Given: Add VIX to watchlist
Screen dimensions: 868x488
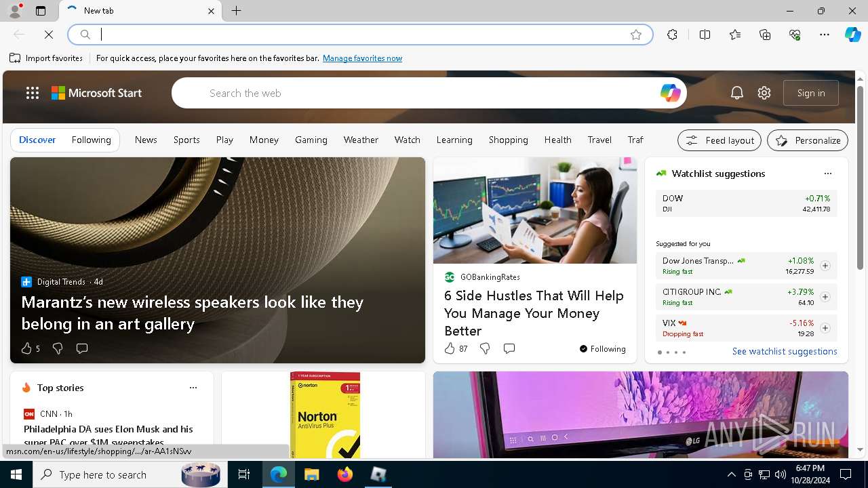Looking at the screenshot, I should tap(825, 328).
